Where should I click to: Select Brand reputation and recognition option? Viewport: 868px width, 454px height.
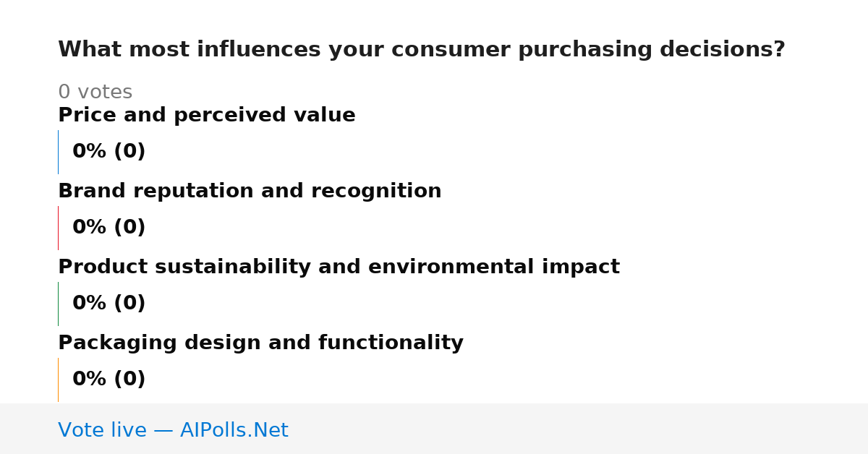(x=250, y=192)
